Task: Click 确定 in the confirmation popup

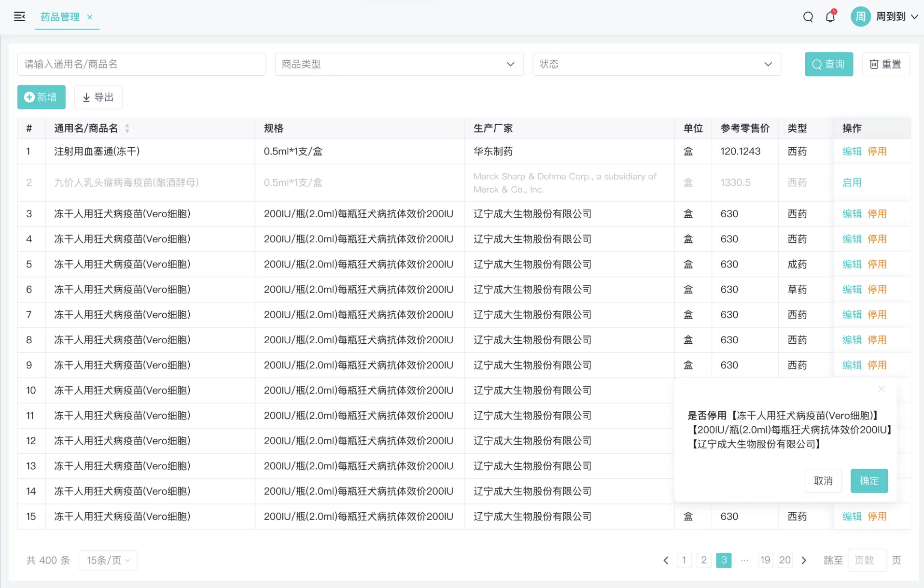Action: [869, 481]
